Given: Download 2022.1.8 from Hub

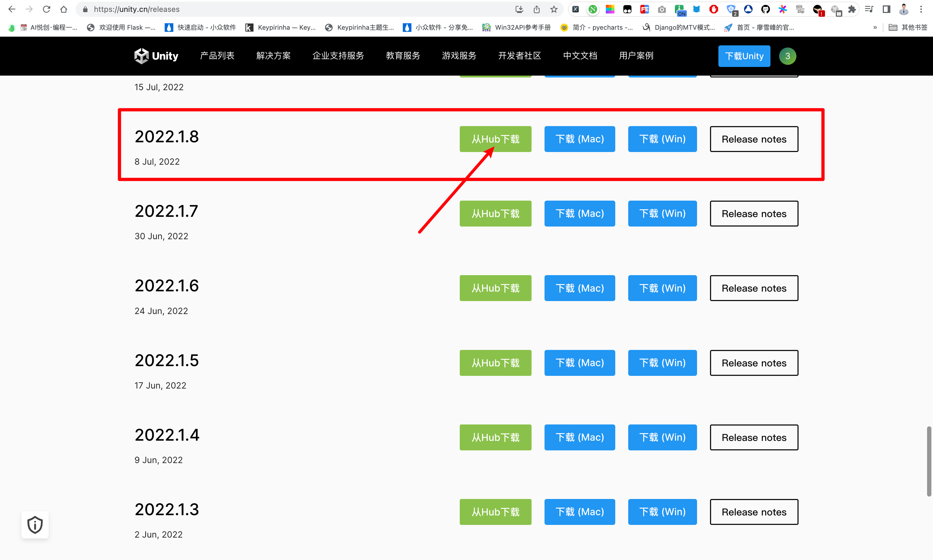Looking at the screenshot, I should (495, 139).
